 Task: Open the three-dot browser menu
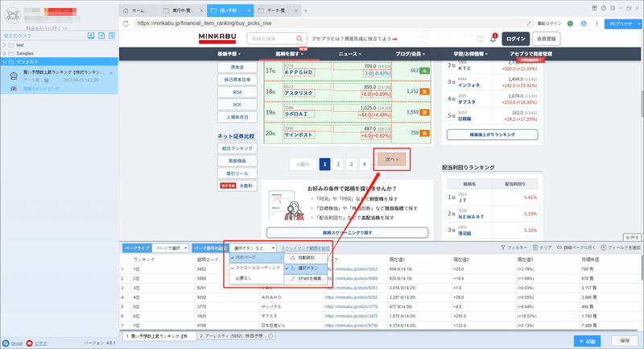597,23
